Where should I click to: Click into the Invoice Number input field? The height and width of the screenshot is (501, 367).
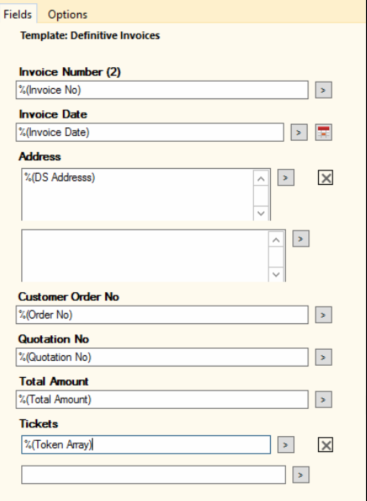pyautogui.click(x=162, y=90)
